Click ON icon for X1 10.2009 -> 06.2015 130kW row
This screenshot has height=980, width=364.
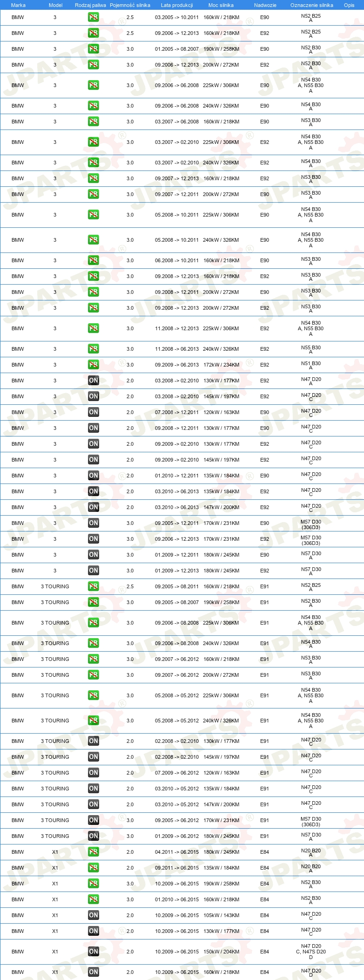point(93,931)
